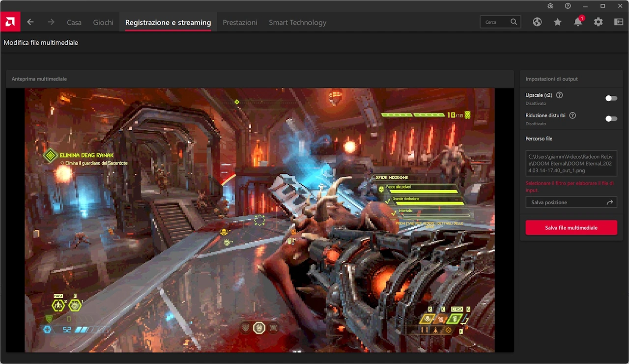Open the Casa tab

(74, 22)
